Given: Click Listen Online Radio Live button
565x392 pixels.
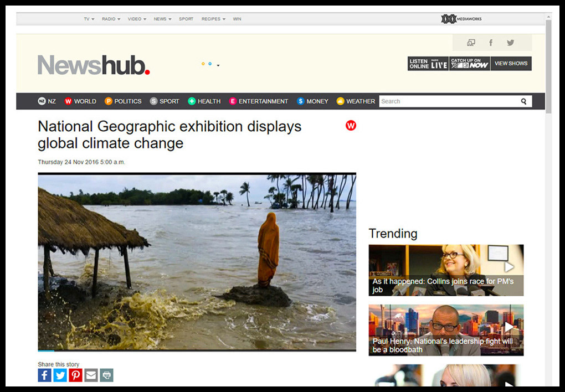Looking at the screenshot, I should pos(428,64).
